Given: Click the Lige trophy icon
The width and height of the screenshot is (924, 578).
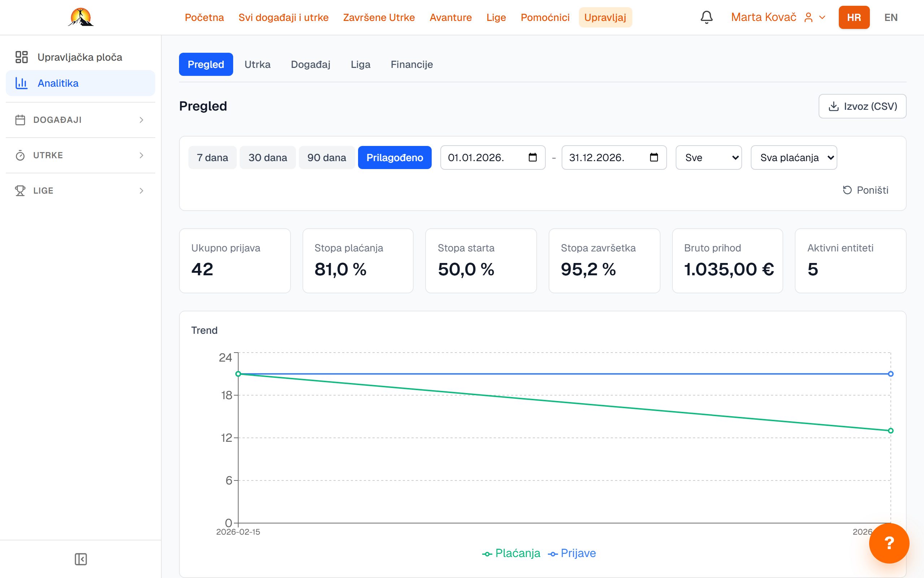Looking at the screenshot, I should [20, 191].
